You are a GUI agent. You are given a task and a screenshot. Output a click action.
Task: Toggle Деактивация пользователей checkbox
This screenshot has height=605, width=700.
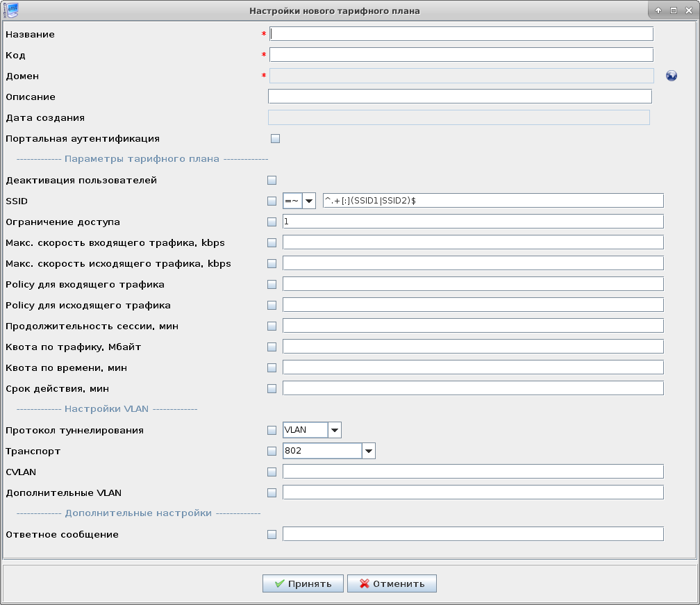272,181
